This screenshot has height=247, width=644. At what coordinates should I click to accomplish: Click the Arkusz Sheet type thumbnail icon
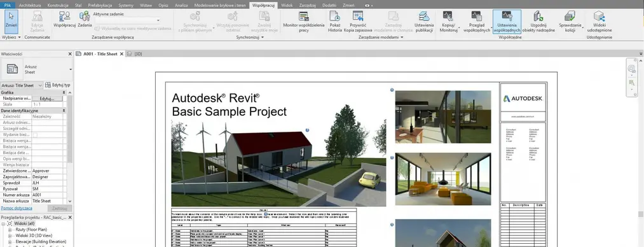(13, 69)
